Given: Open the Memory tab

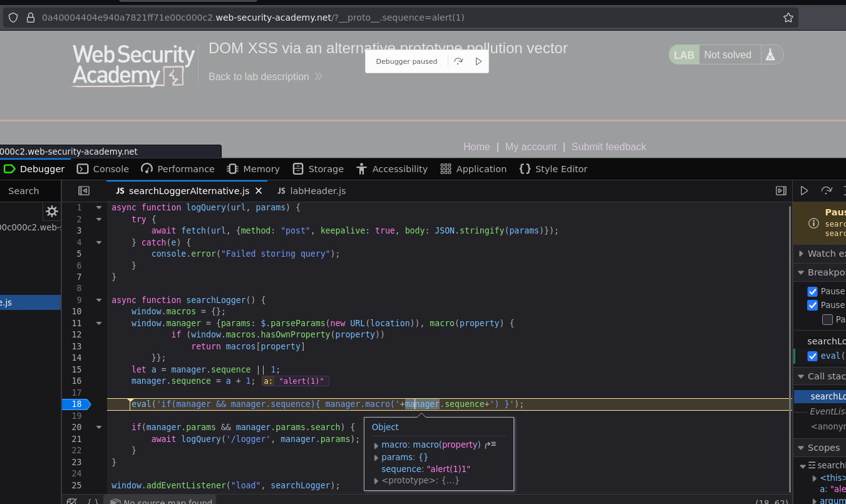Looking at the screenshot, I should (254, 169).
